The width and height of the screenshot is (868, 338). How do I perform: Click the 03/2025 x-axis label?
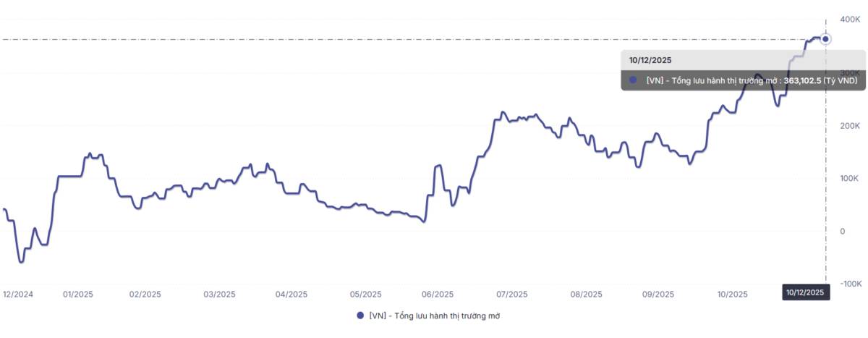point(219,295)
